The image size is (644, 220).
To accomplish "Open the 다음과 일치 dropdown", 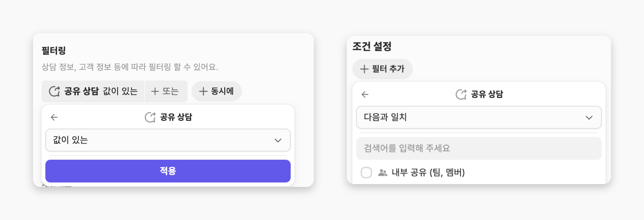I will (x=479, y=117).
